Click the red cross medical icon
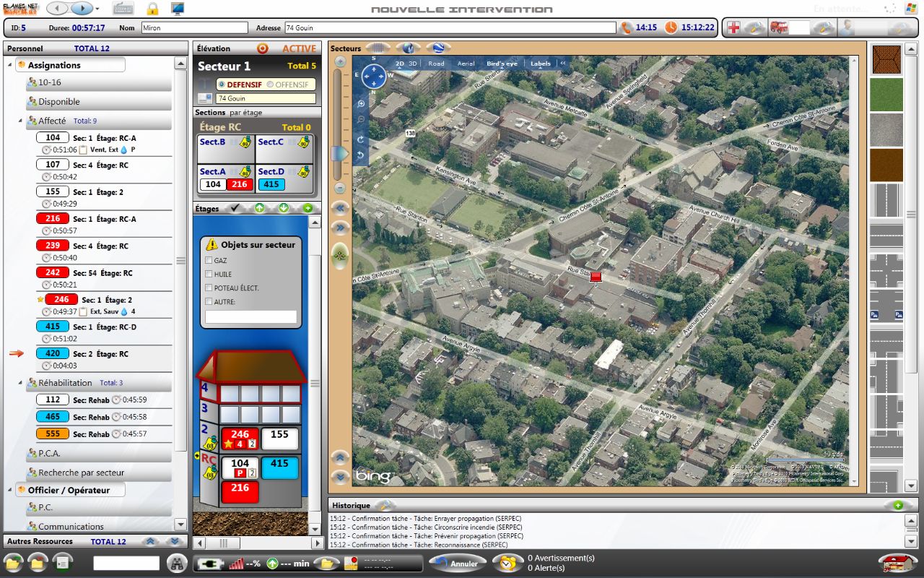This screenshot has height=578, width=924. coord(733,27)
